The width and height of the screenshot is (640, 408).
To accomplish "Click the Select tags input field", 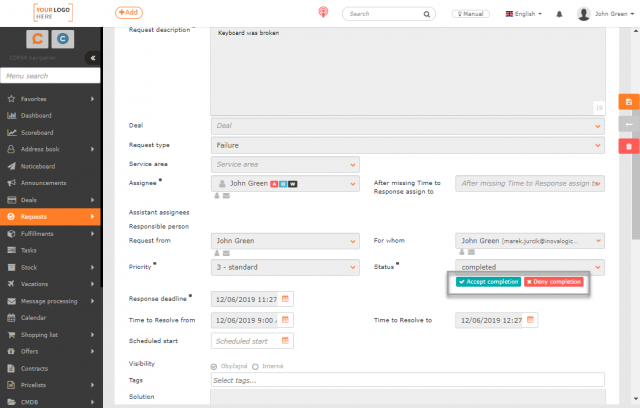I will click(407, 380).
